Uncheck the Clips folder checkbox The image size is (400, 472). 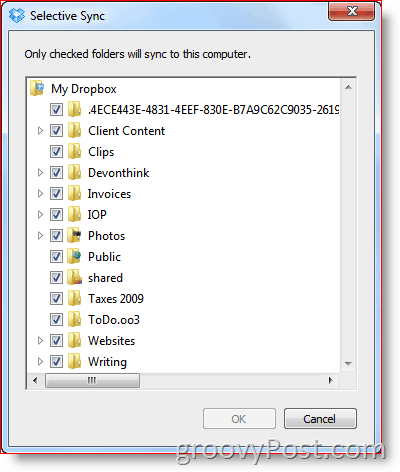[56, 152]
